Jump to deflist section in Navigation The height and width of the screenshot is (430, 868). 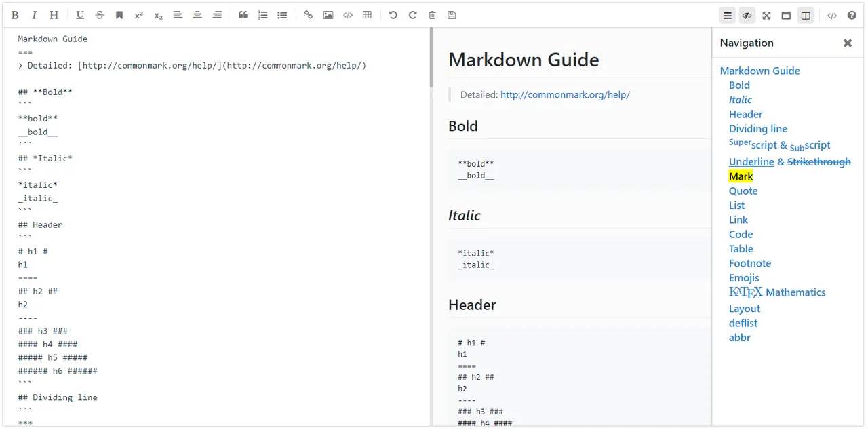click(743, 323)
